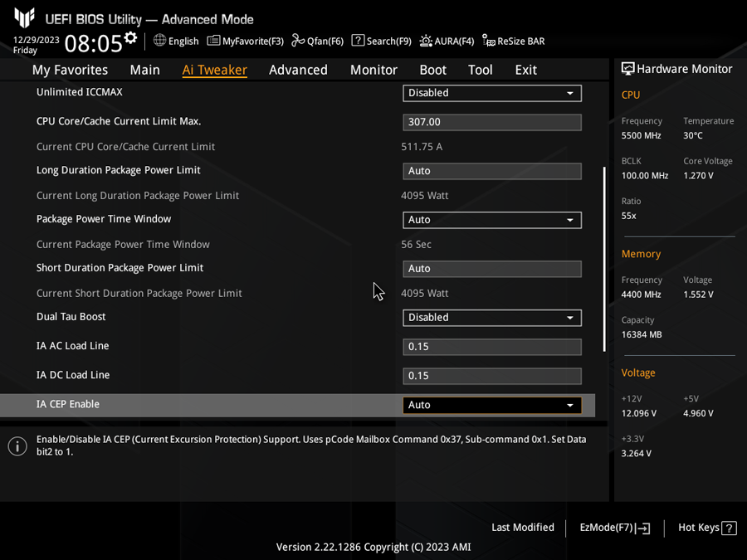The height and width of the screenshot is (560, 747).
Task: Select the Dual Tau Boost label
Action: 71,317
